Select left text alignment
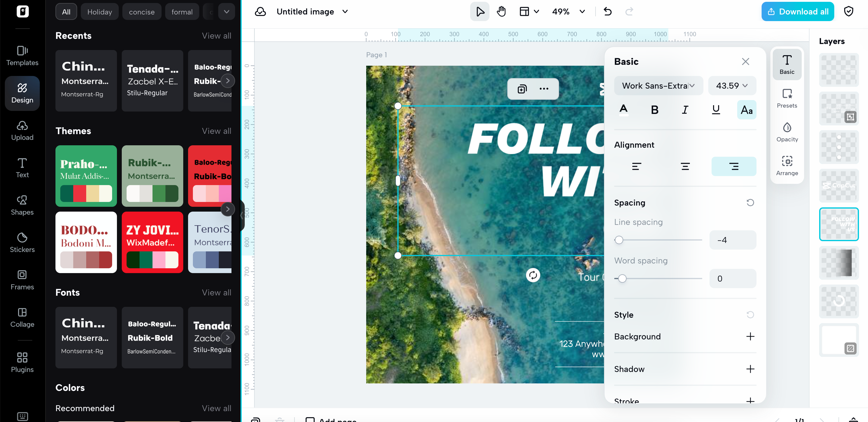Image resolution: width=868 pixels, height=422 pixels. pyautogui.click(x=637, y=166)
